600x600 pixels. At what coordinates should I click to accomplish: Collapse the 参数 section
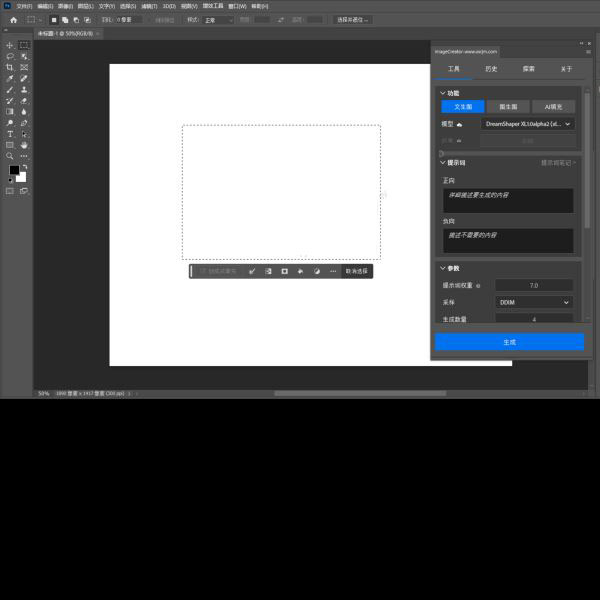(443, 268)
